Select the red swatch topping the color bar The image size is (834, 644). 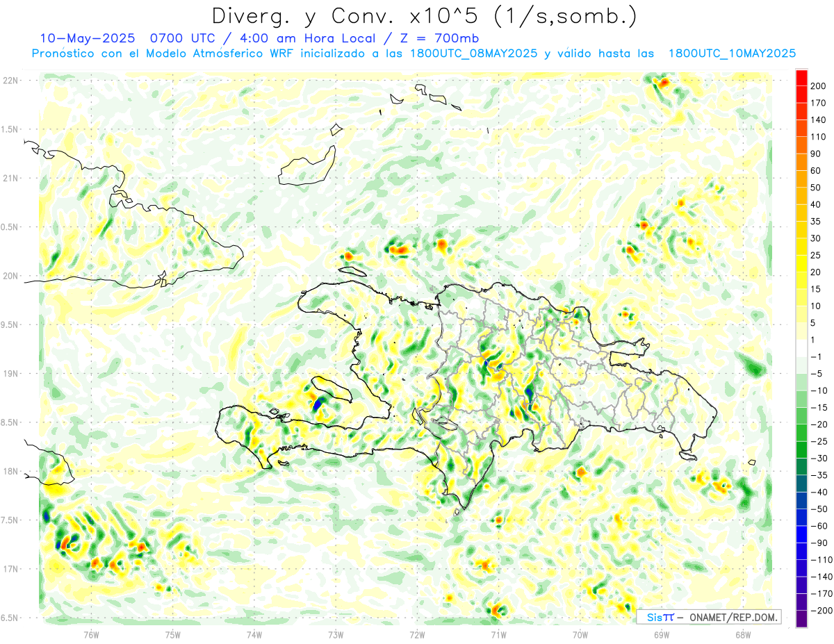(x=801, y=76)
